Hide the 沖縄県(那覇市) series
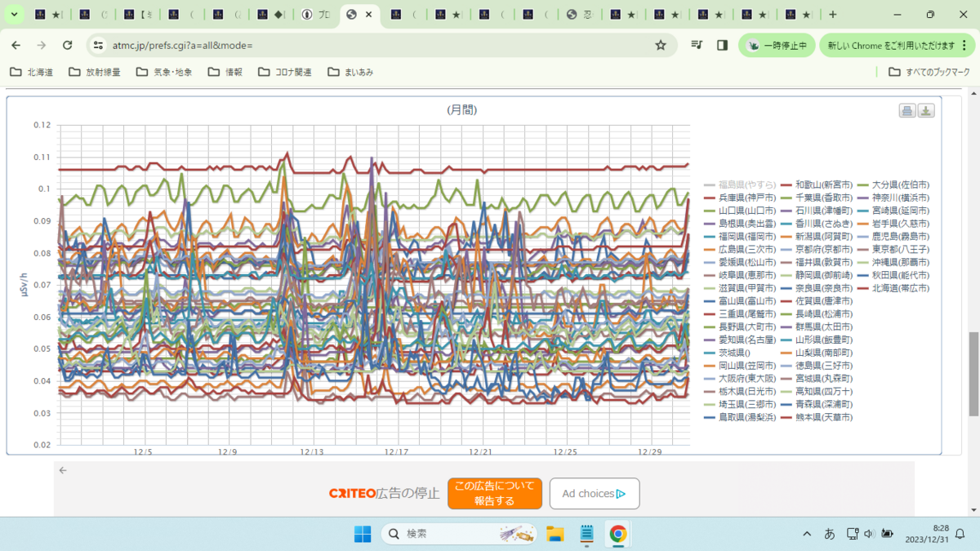 click(x=893, y=263)
